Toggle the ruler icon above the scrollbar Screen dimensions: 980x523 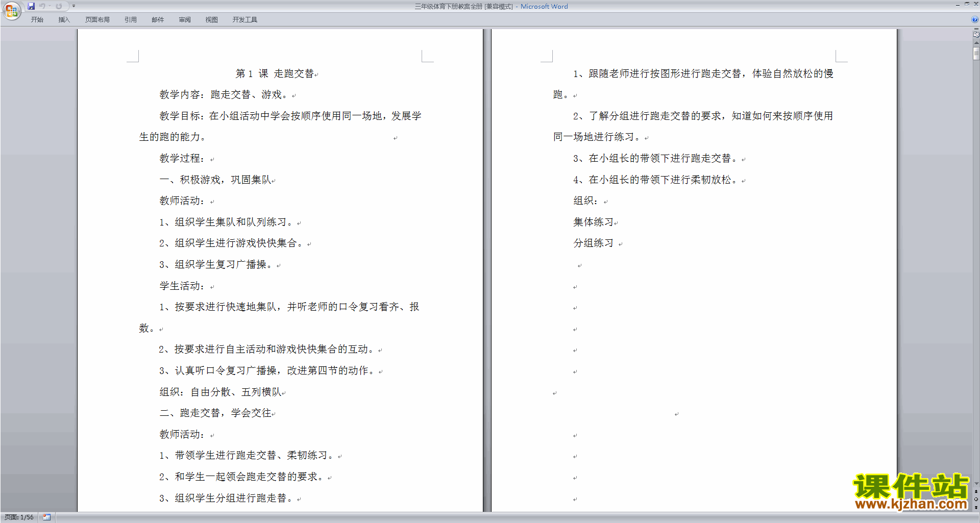(x=976, y=35)
